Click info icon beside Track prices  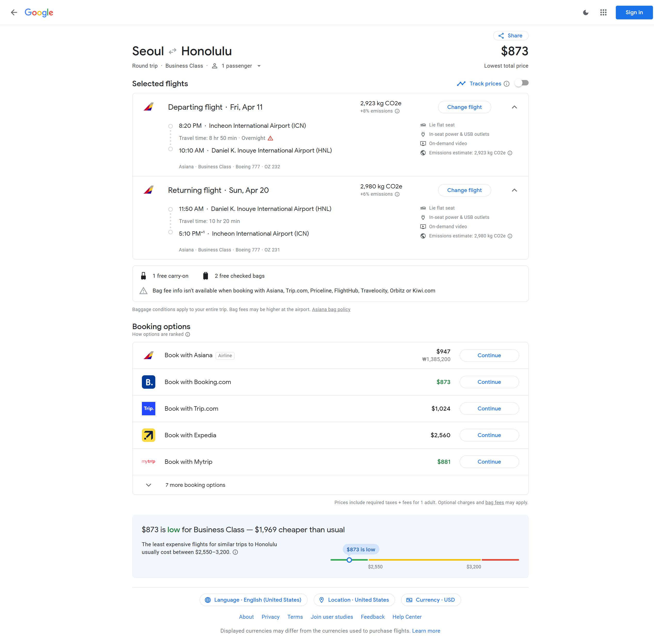coord(506,84)
